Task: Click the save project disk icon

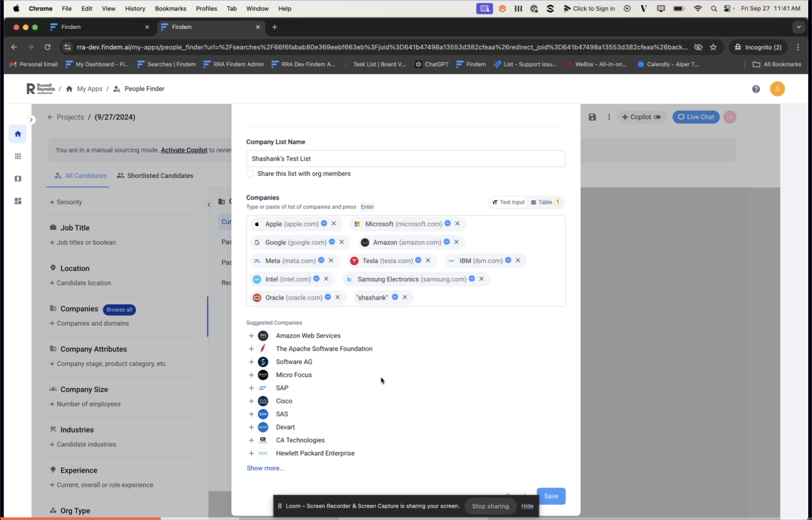Action: [592, 117]
